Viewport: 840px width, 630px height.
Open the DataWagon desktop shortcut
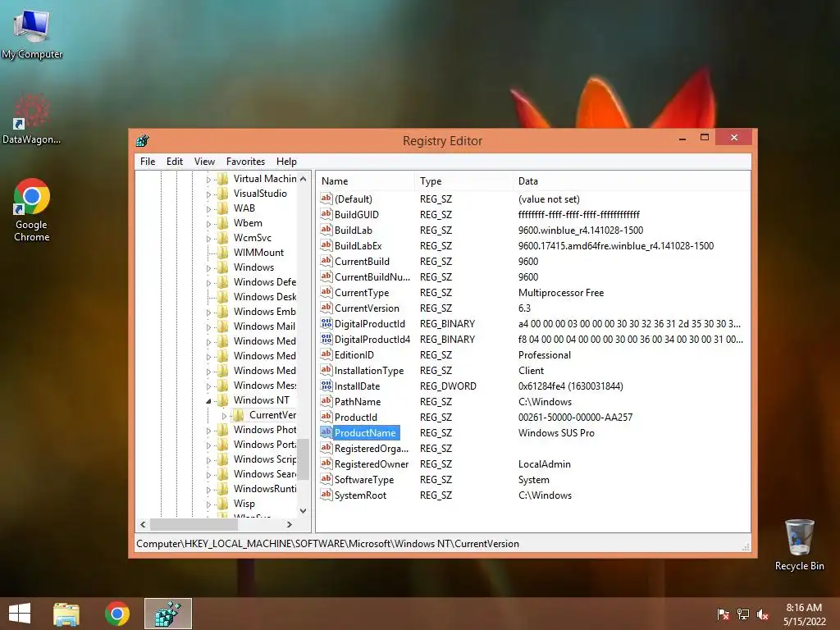(31, 119)
